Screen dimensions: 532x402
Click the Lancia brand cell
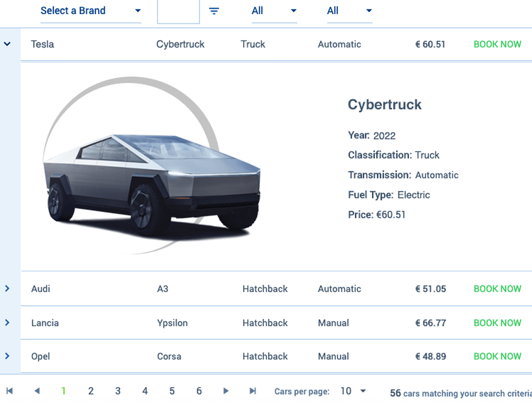45,323
